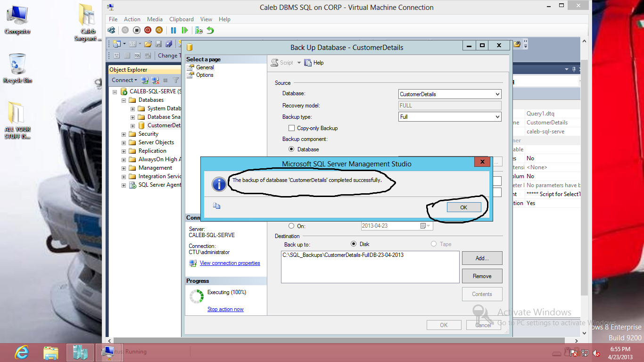
Task: Open the Action menu
Action: 132,19
